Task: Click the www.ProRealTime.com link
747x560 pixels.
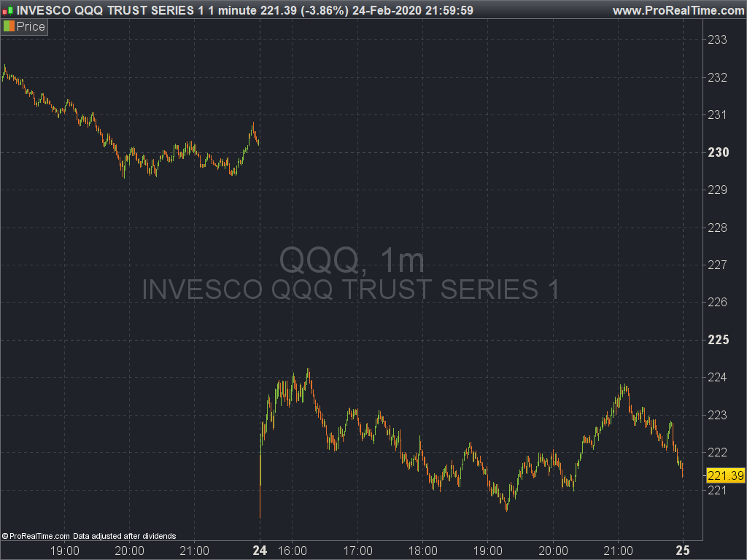Action: click(x=678, y=10)
